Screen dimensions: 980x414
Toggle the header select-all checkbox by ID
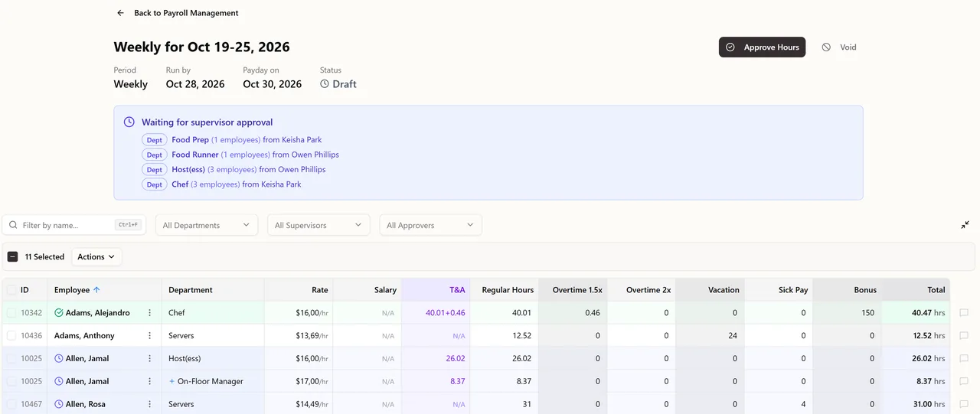(x=11, y=290)
